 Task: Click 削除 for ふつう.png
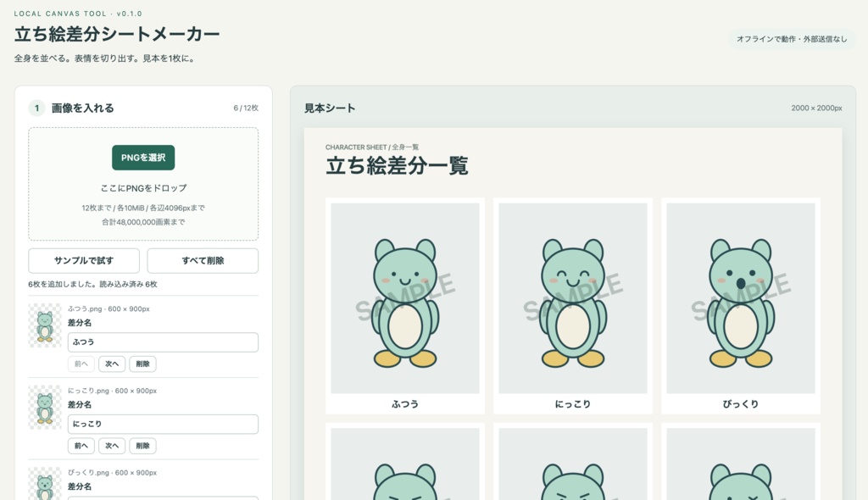click(142, 364)
